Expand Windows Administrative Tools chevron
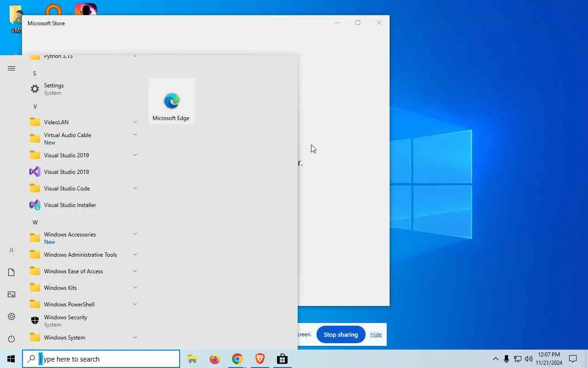The height and width of the screenshot is (368, 588). (135, 254)
